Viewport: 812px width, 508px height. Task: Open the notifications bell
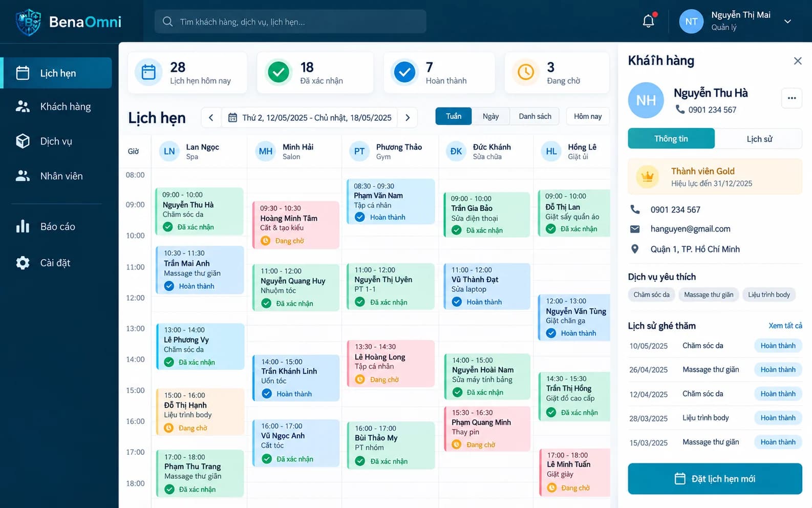[648, 21]
